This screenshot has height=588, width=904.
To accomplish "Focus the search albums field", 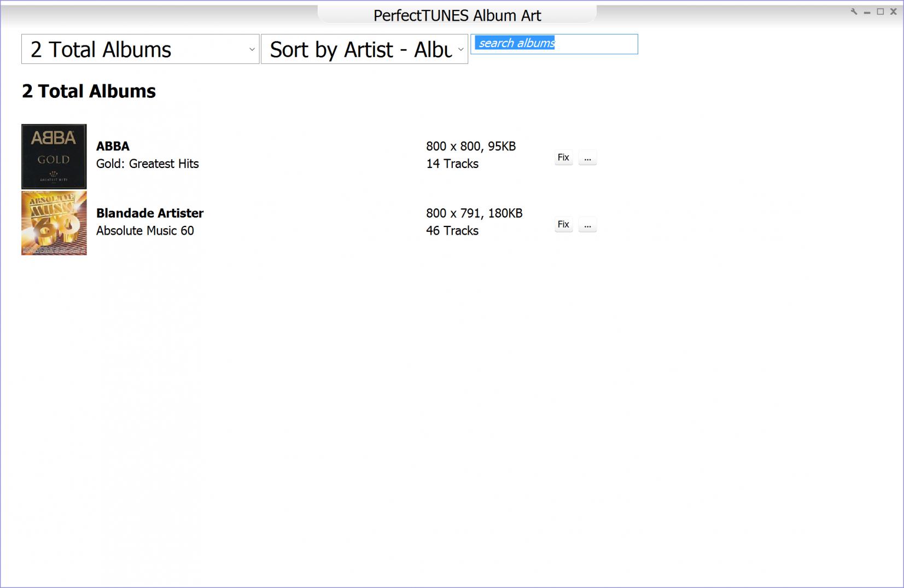I will click(x=554, y=44).
